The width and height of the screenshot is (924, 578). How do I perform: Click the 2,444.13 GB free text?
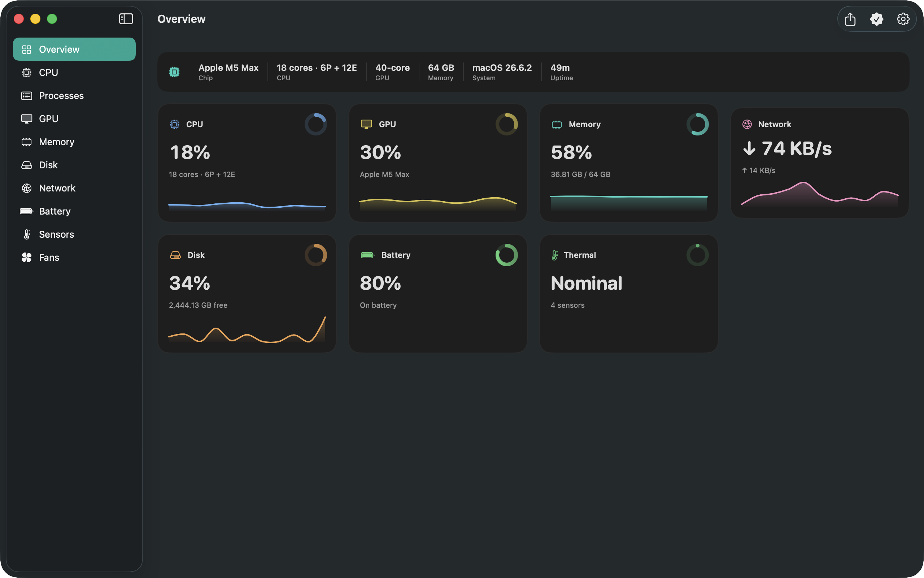[198, 306]
